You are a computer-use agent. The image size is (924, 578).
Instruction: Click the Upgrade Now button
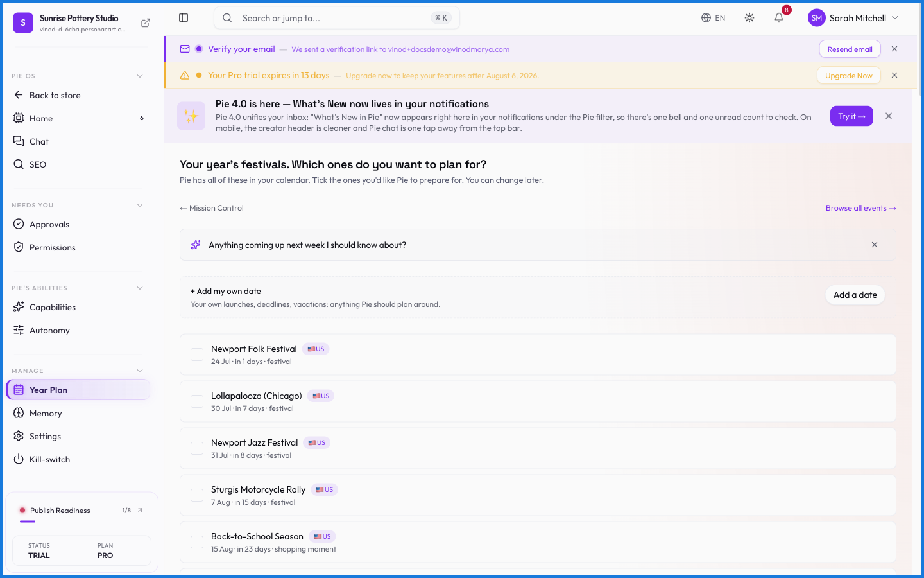point(849,75)
